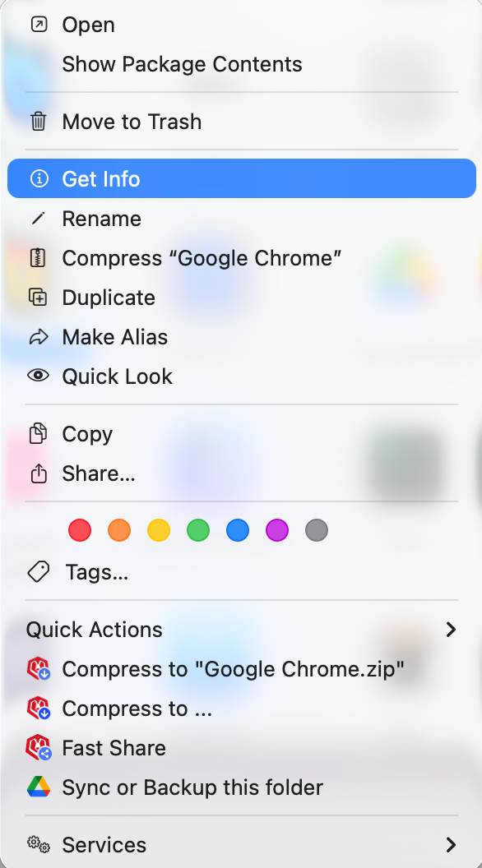Click the share box icon beside Share…
482x868 pixels.
38,473
